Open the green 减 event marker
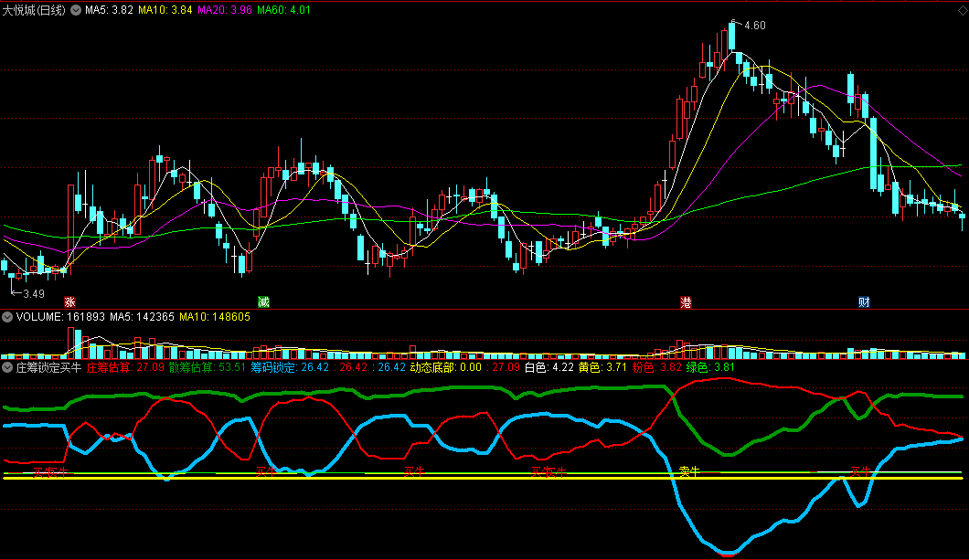 click(x=264, y=301)
